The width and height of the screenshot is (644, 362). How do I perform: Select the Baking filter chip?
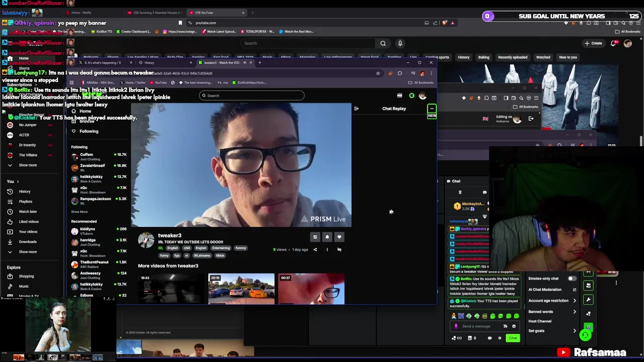[x=484, y=57]
